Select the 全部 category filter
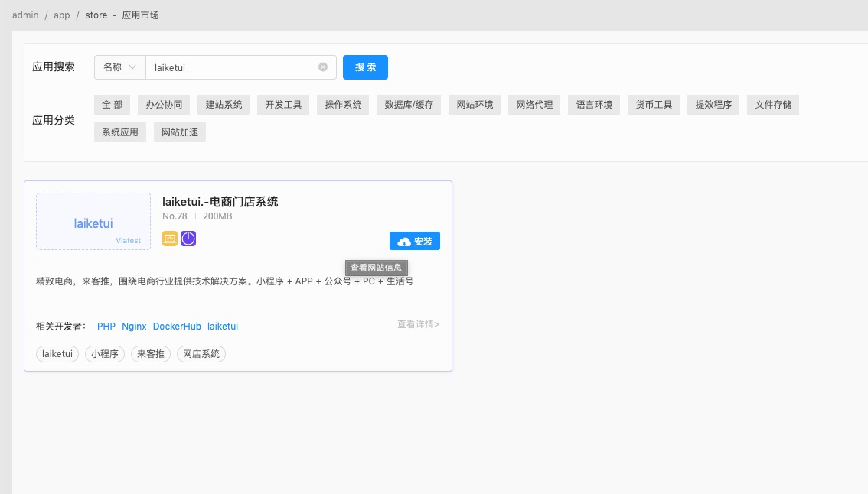 pyautogui.click(x=113, y=105)
